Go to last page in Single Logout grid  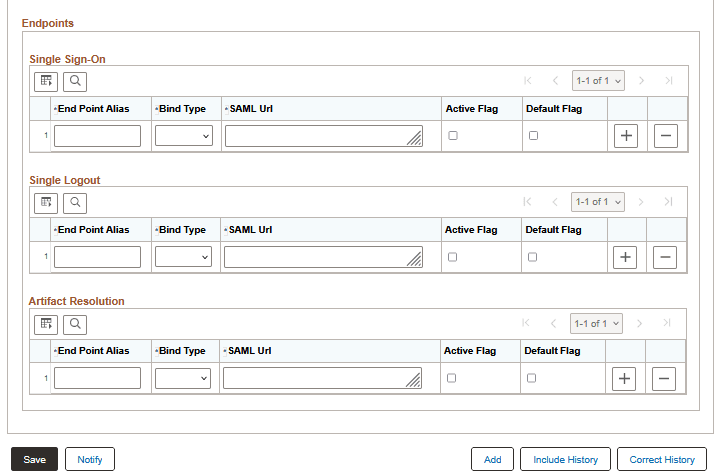point(668,202)
